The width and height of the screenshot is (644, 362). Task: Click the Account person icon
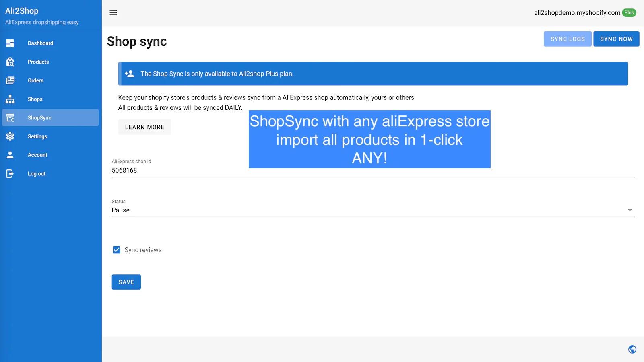click(10, 155)
